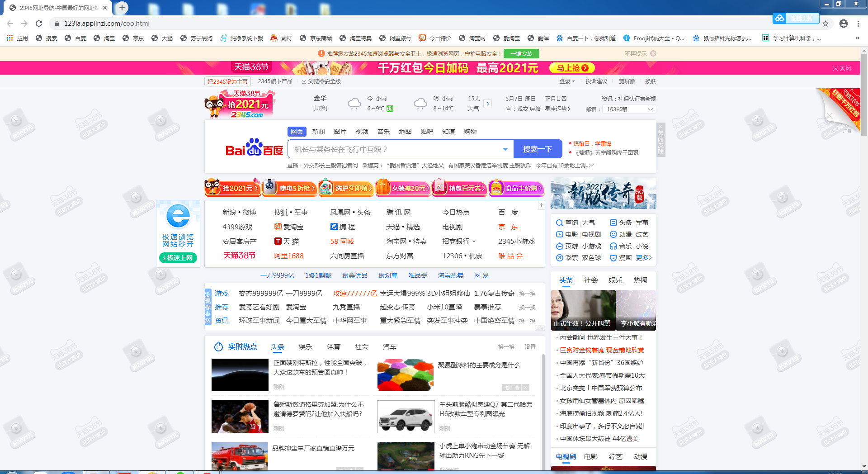Screen dimensions: 868x474
Task: Click 换一换 in the 游戏 row
Action: pyautogui.click(x=527, y=294)
